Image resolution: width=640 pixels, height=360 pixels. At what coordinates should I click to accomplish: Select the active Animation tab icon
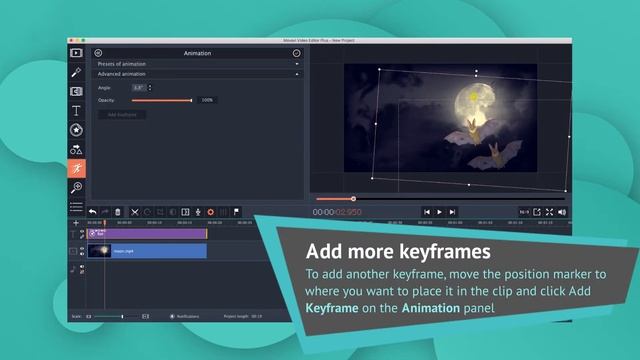pyautogui.click(x=76, y=169)
